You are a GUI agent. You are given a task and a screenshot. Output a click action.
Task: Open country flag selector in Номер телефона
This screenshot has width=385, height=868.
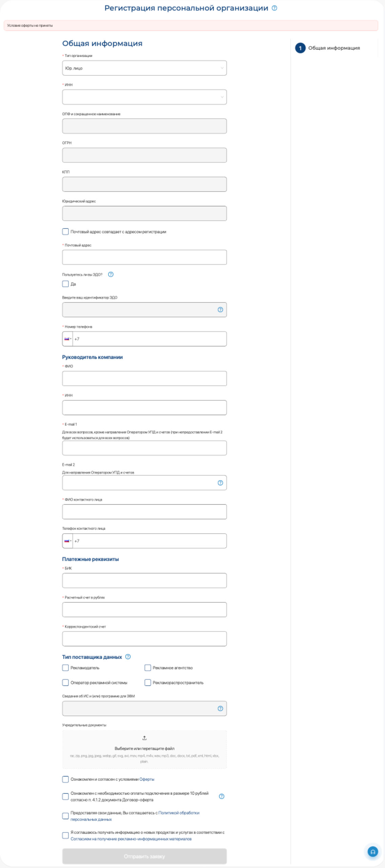(x=68, y=339)
